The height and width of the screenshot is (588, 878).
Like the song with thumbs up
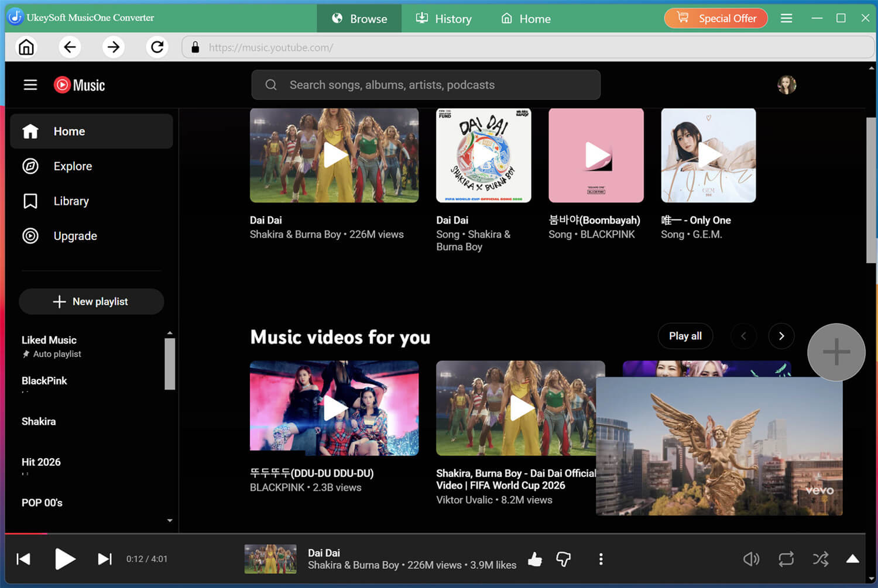tap(534, 559)
